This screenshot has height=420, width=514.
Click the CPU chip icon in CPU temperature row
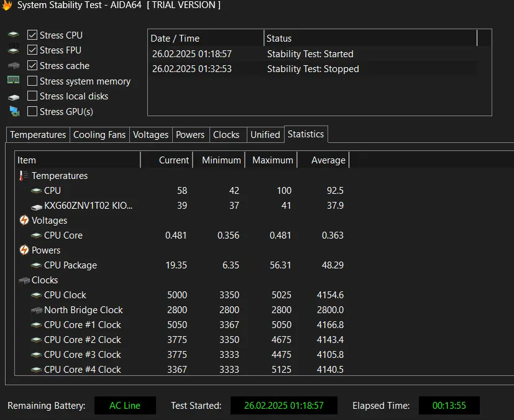[x=36, y=191]
